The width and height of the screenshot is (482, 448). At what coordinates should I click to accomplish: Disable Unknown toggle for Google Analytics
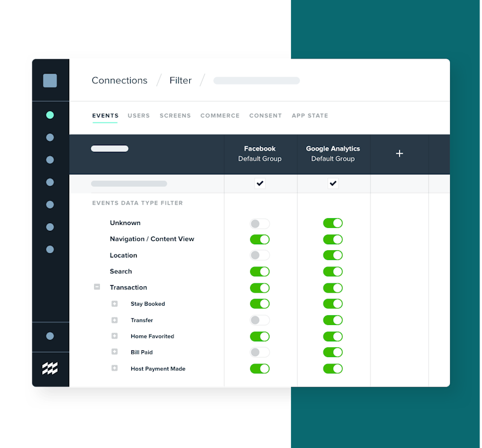point(333,223)
